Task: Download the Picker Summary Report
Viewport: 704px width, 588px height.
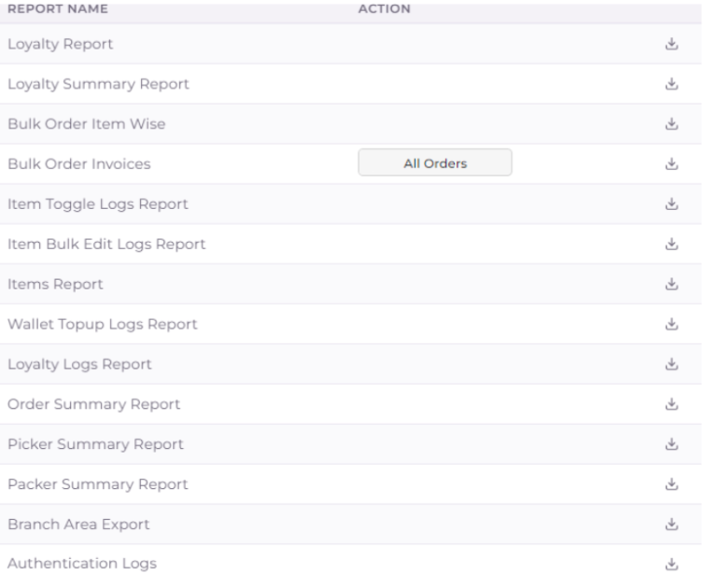Action: 669,444
